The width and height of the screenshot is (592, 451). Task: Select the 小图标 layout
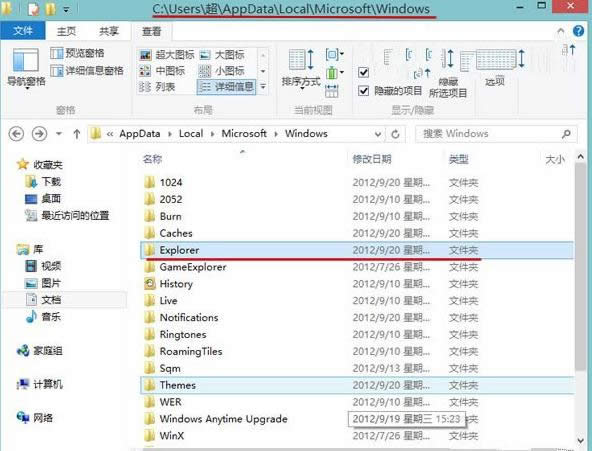tap(222, 71)
